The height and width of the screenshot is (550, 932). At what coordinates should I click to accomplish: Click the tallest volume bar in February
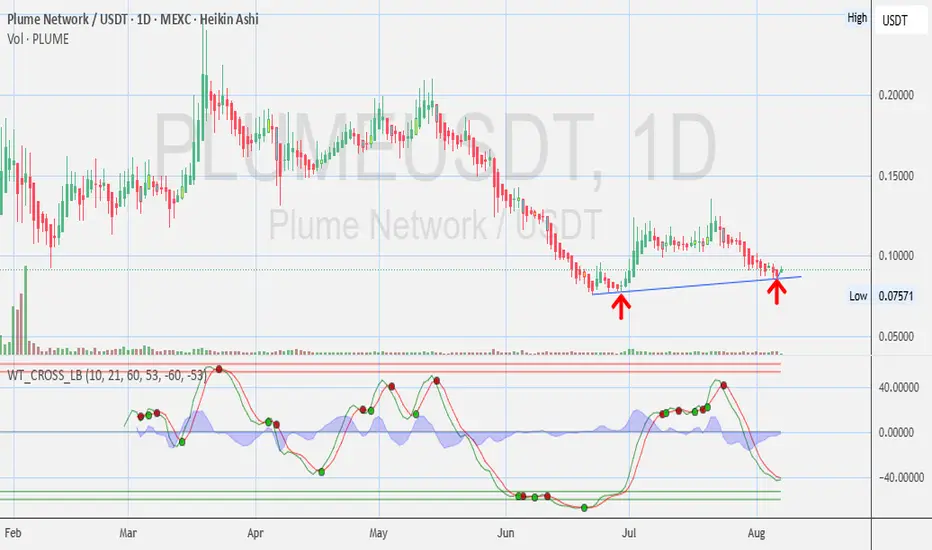[x=26, y=310]
